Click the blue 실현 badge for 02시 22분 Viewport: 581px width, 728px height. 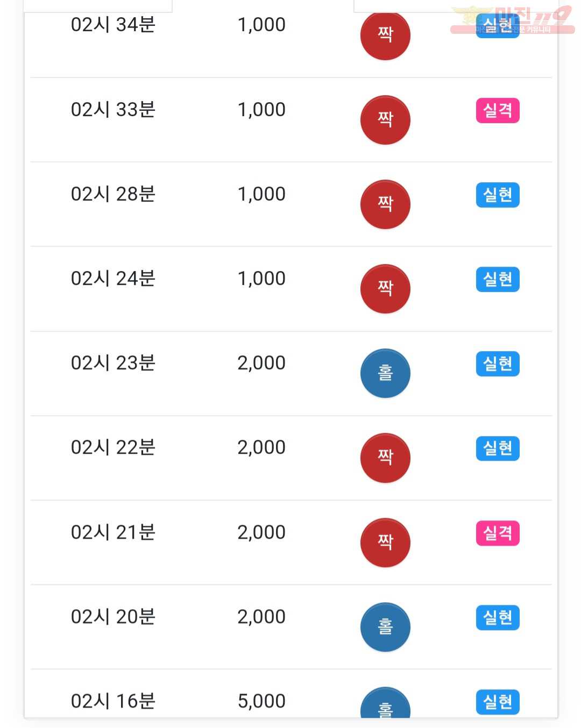[498, 448]
